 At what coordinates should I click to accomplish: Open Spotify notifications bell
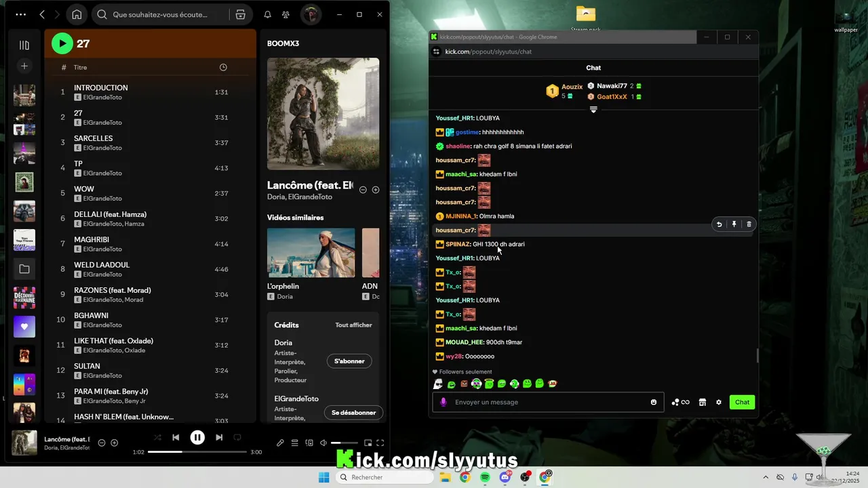(267, 14)
